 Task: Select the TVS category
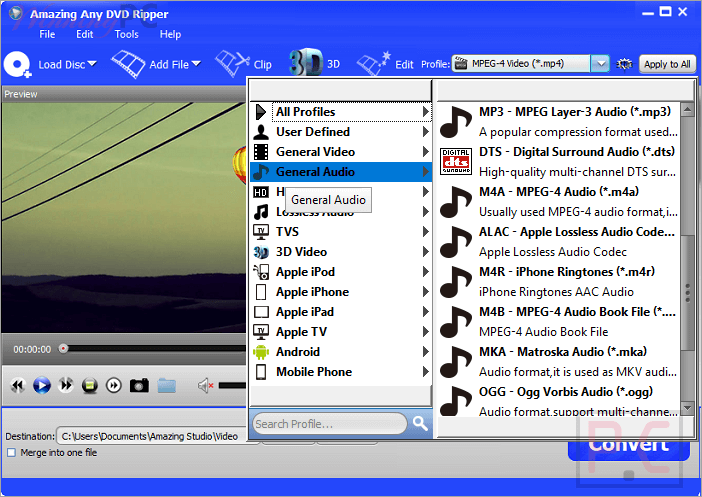[x=341, y=231]
